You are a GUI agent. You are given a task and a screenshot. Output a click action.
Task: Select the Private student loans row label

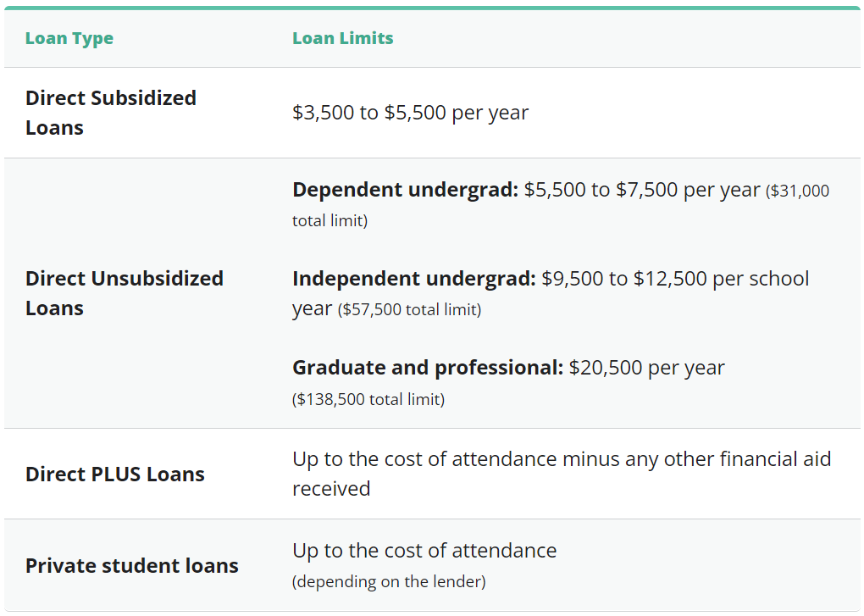(x=131, y=565)
